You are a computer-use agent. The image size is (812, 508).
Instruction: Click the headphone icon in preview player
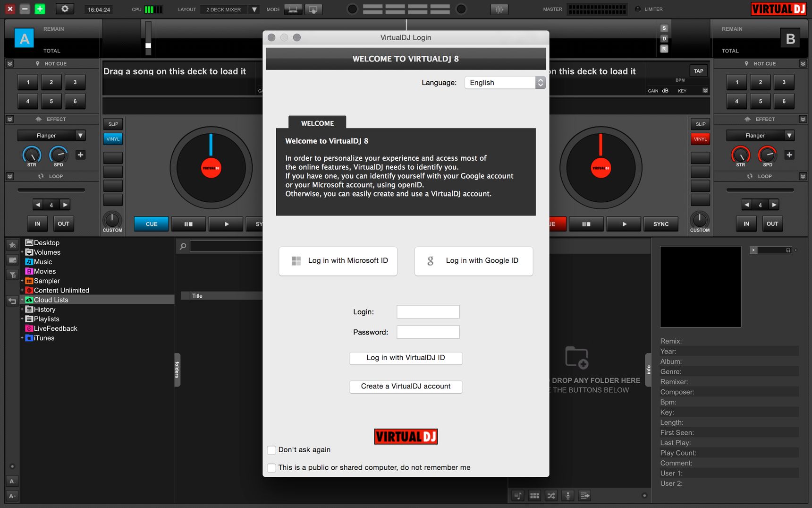point(788,250)
